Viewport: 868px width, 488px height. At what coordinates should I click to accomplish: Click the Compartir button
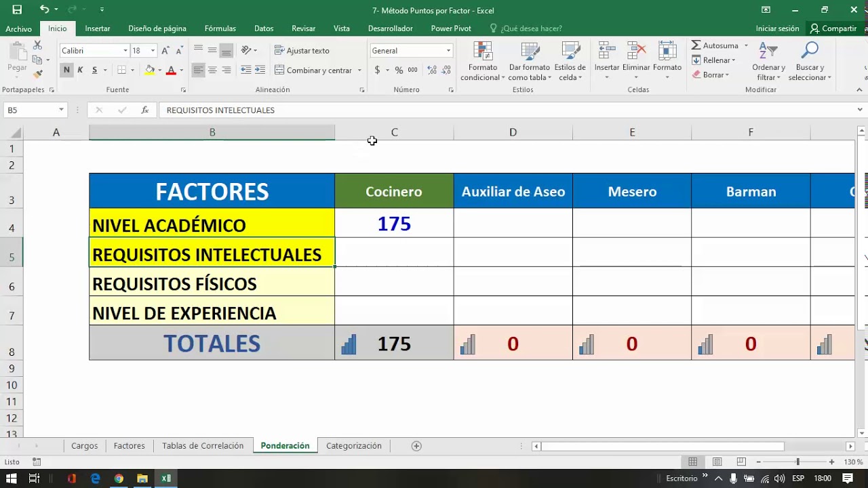pyautogui.click(x=833, y=28)
